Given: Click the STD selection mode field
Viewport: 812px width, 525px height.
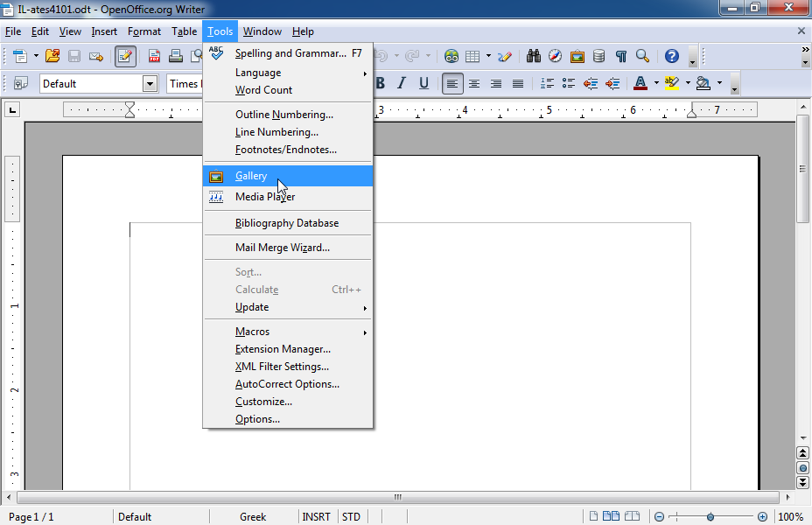Looking at the screenshot, I should tap(351, 517).
